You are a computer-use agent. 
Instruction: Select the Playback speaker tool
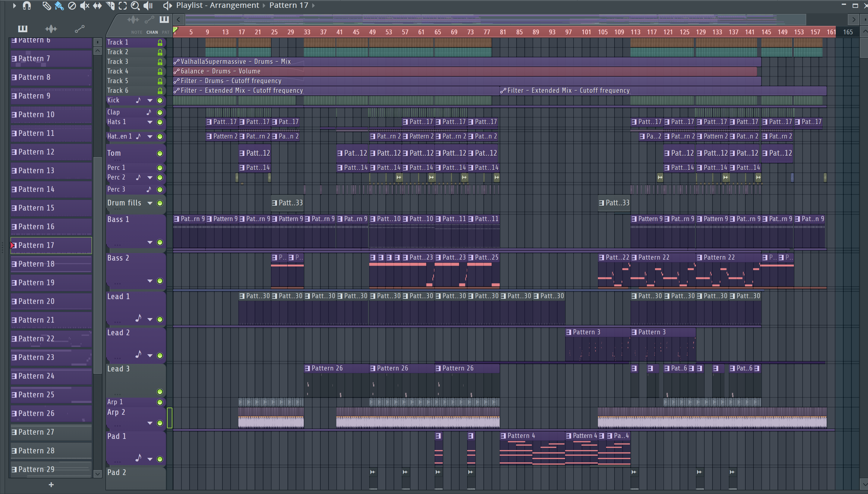(x=148, y=5)
